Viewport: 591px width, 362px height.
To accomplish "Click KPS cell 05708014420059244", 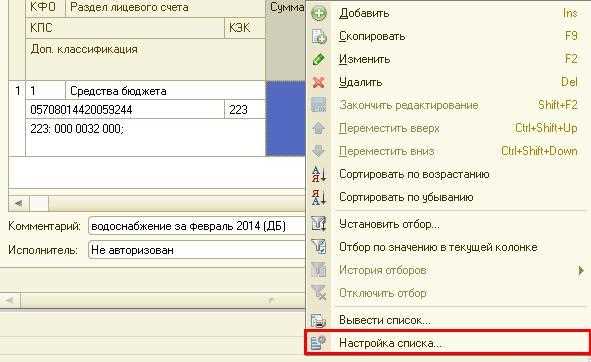I will [125, 110].
